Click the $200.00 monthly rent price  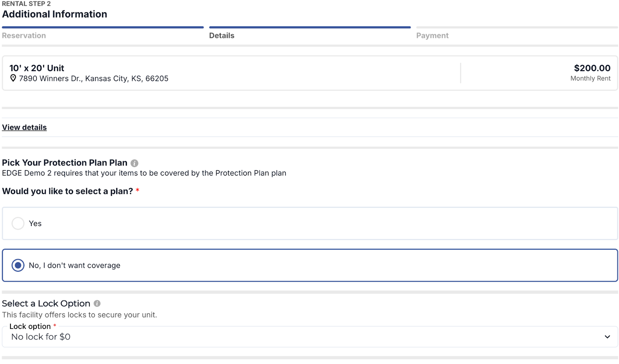592,68
